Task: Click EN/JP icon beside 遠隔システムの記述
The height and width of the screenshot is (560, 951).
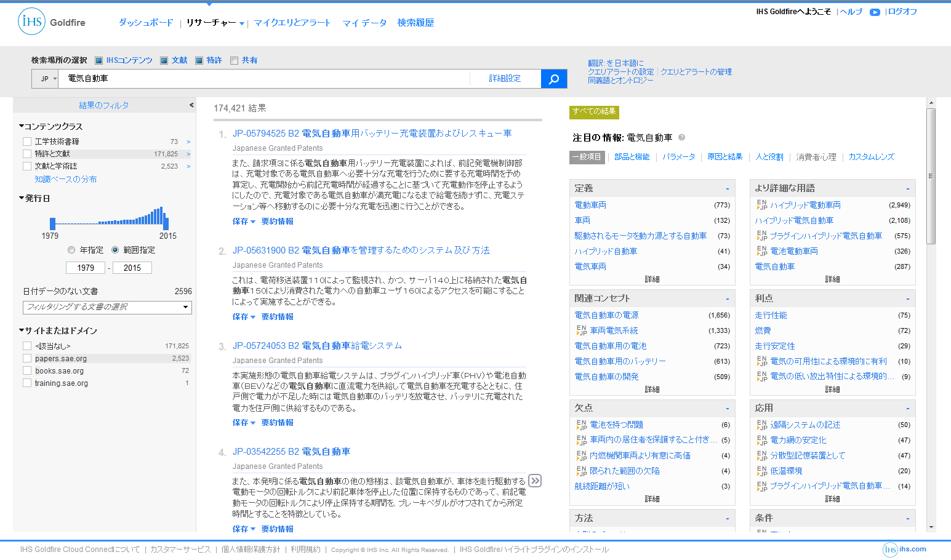Action: point(762,425)
